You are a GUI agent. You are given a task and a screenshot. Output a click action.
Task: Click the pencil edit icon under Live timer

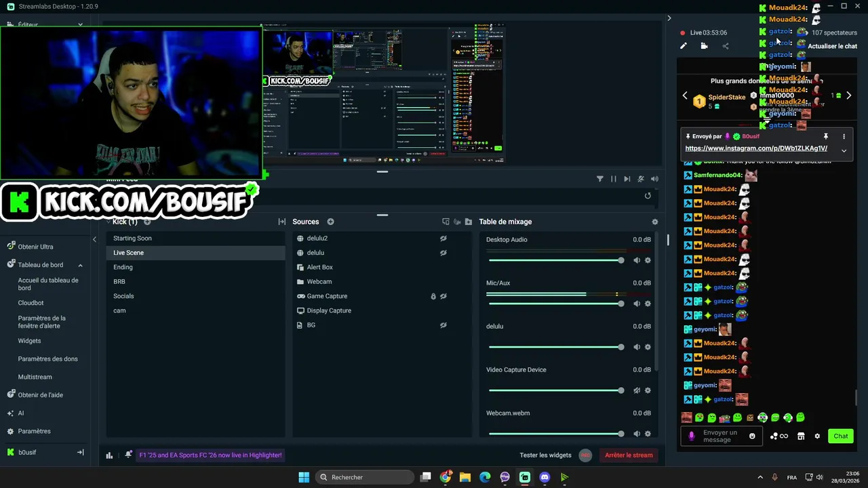click(684, 46)
